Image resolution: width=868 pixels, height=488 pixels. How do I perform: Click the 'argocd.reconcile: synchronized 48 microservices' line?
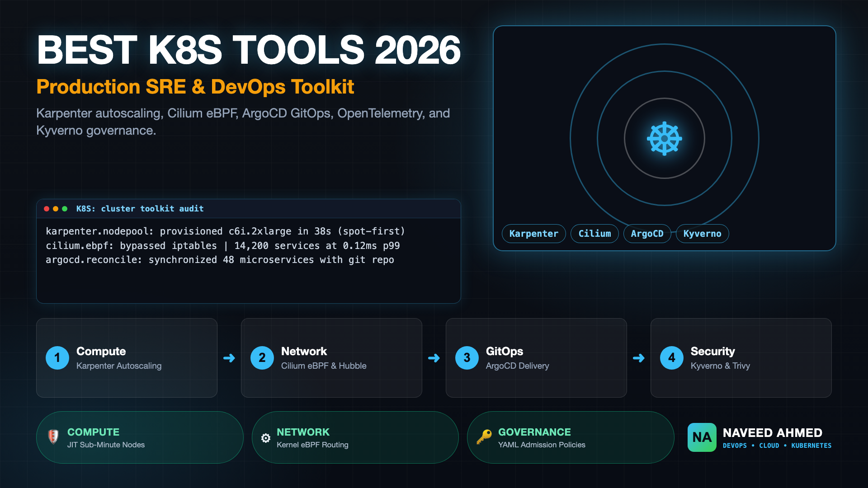click(x=220, y=260)
